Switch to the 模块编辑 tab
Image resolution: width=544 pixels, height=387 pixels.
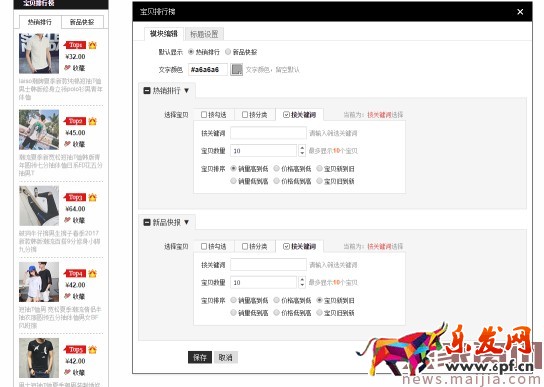coord(164,34)
